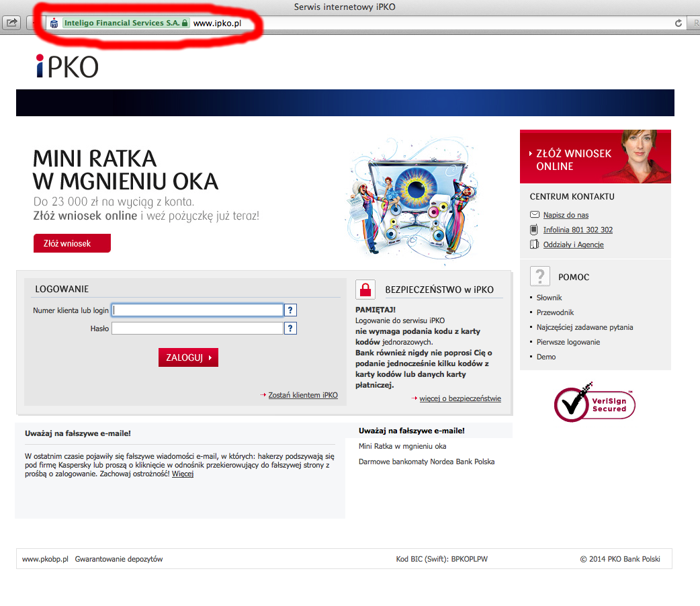Image resolution: width=700 pixels, height=606 pixels.
Task: Click the question mark POMOC icon
Action: click(539, 276)
